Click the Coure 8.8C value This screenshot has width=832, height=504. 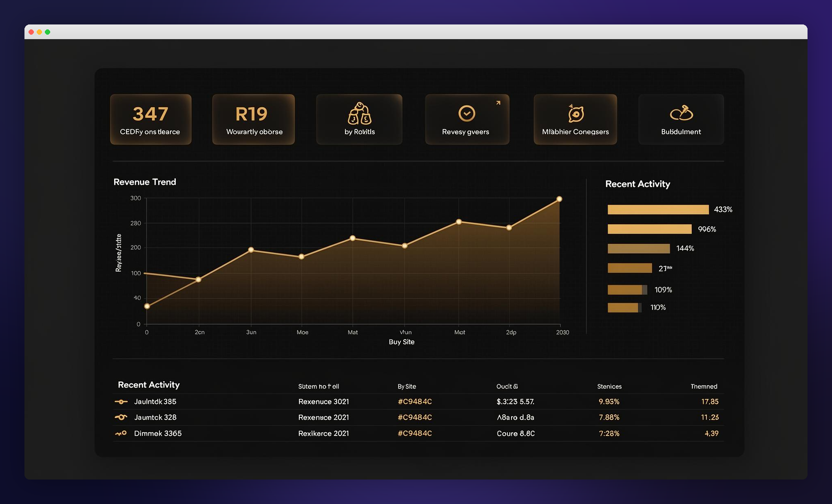516,433
